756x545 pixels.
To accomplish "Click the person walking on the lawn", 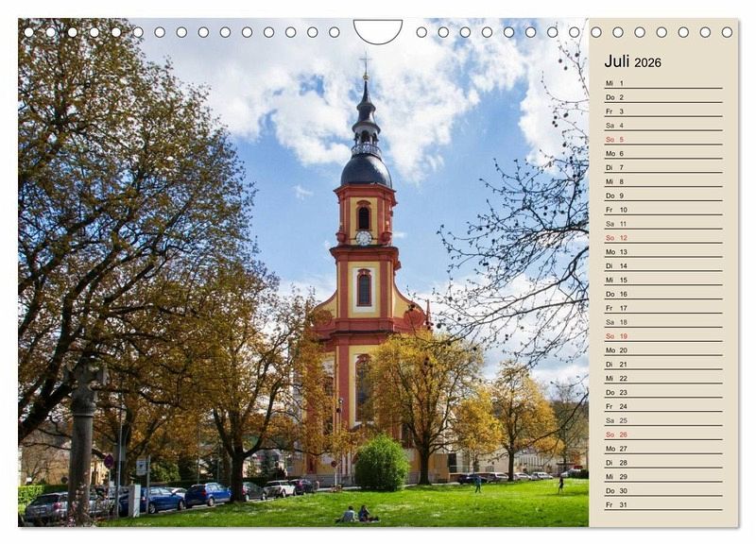I will [x=477, y=484].
